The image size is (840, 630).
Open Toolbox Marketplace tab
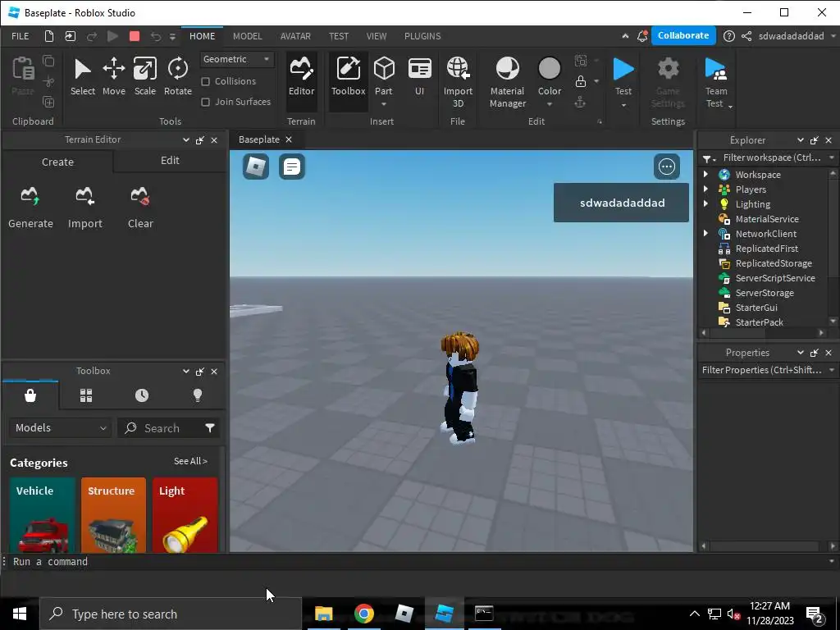click(30, 395)
